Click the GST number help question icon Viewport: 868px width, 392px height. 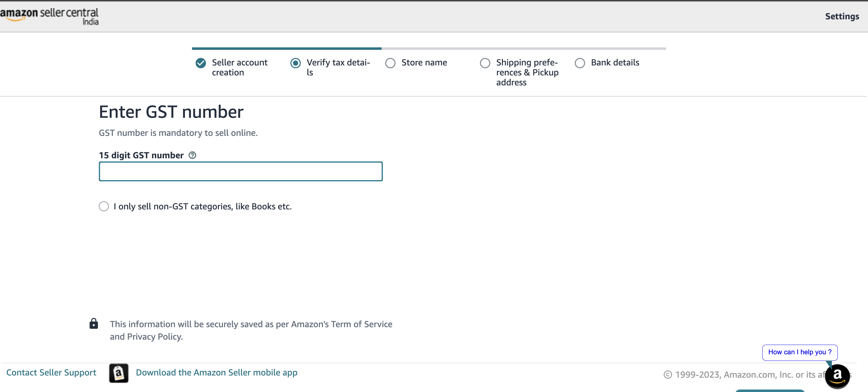point(192,155)
